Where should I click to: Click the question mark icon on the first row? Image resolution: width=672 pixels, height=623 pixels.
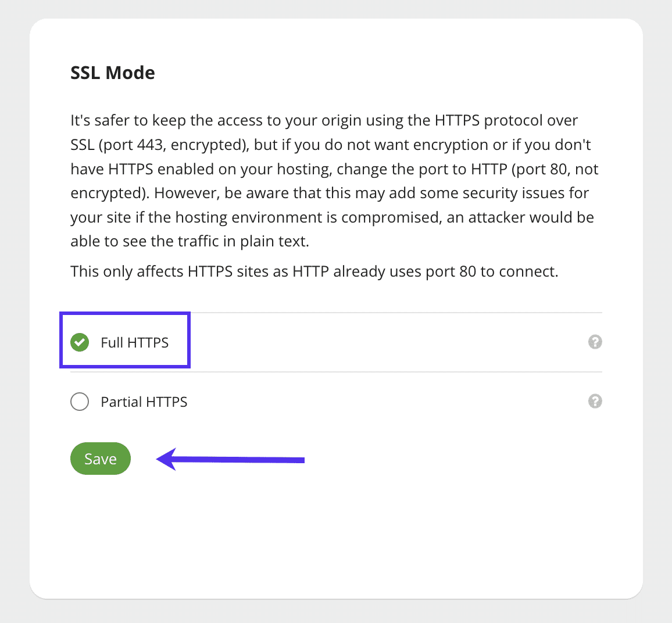click(x=595, y=342)
